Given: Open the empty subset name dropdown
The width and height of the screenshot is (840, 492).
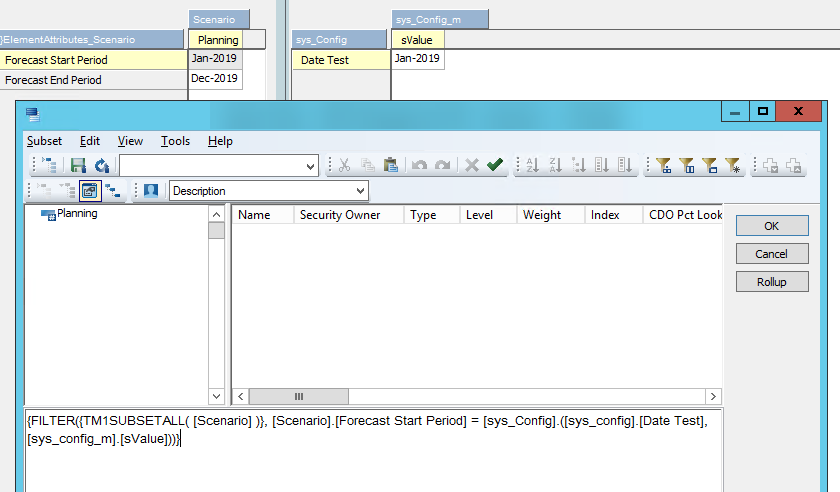Looking at the screenshot, I should [x=310, y=166].
